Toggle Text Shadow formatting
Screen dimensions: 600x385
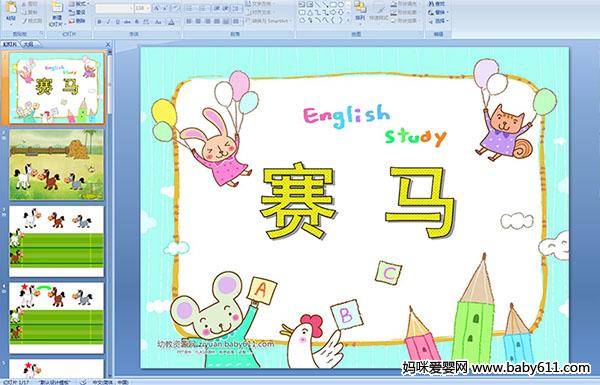coord(137,22)
